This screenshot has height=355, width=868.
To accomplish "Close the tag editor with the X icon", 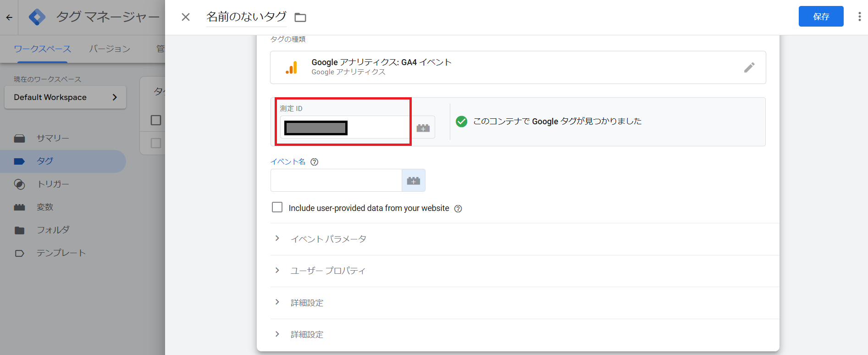I will [186, 17].
